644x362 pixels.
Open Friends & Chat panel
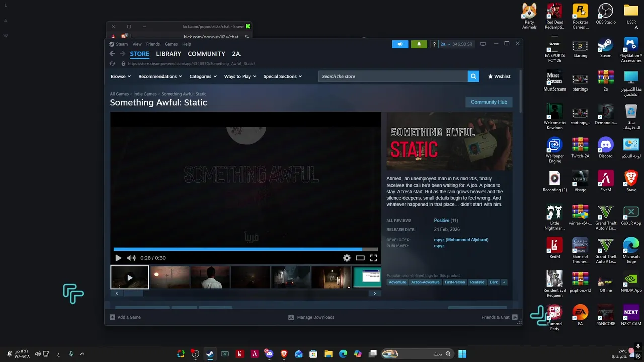click(x=500, y=317)
